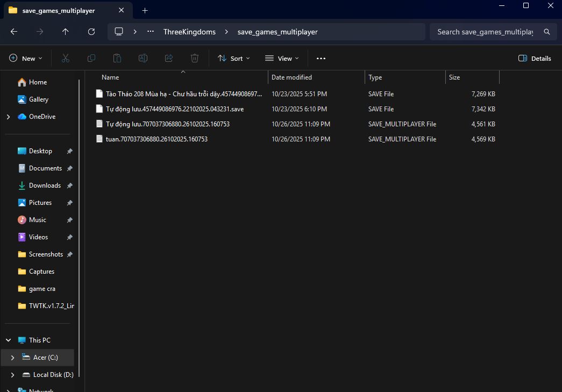The width and height of the screenshot is (562, 392).
Task: Go to ThreeKingdoms via the breadcrumb
Action: point(189,32)
